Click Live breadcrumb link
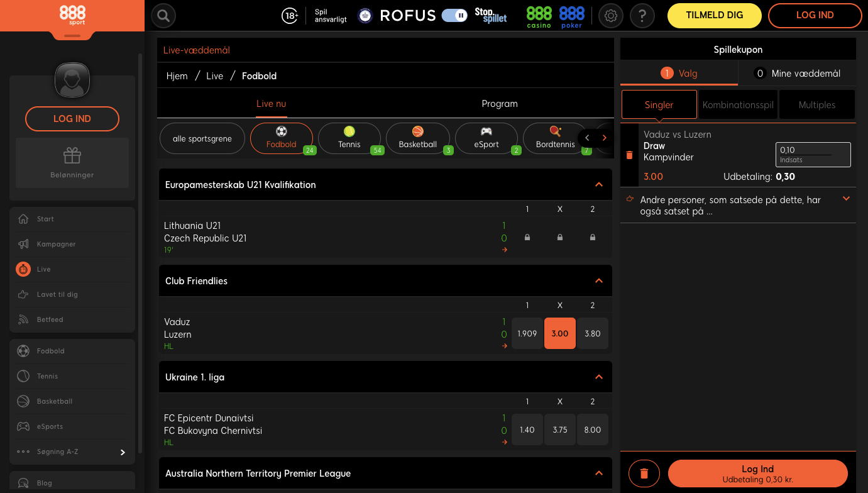The image size is (868, 493). [215, 76]
